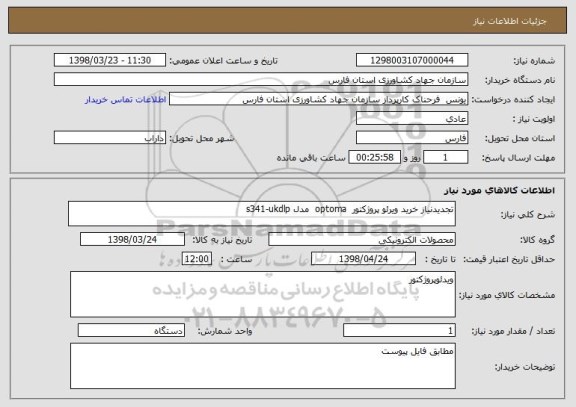Image resolution: width=576 pixels, height=407 pixels.
Task: Click section heading اطلاعات کالاهای مورد نیاز
Action: click(500, 190)
